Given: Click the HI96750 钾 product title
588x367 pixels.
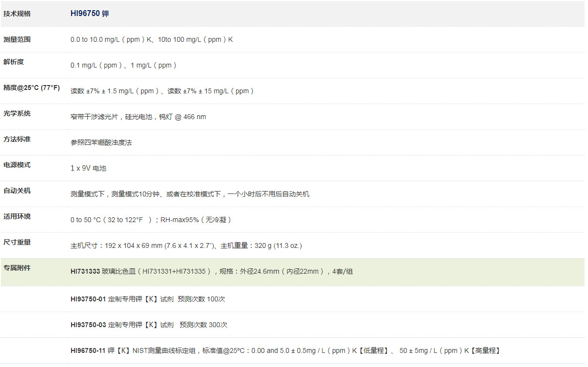Looking at the screenshot, I should [x=89, y=14].
